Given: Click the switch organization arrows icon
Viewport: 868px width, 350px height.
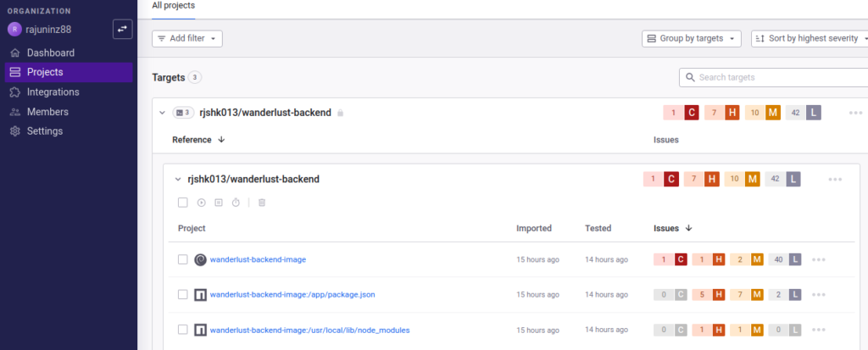Looking at the screenshot, I should [x=122, y=30].
